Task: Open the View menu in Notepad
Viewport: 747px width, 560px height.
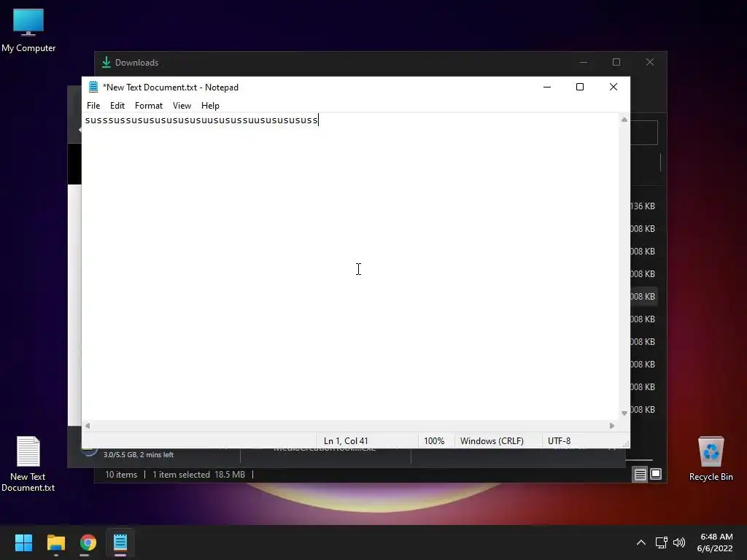Action: coord(182,105)
